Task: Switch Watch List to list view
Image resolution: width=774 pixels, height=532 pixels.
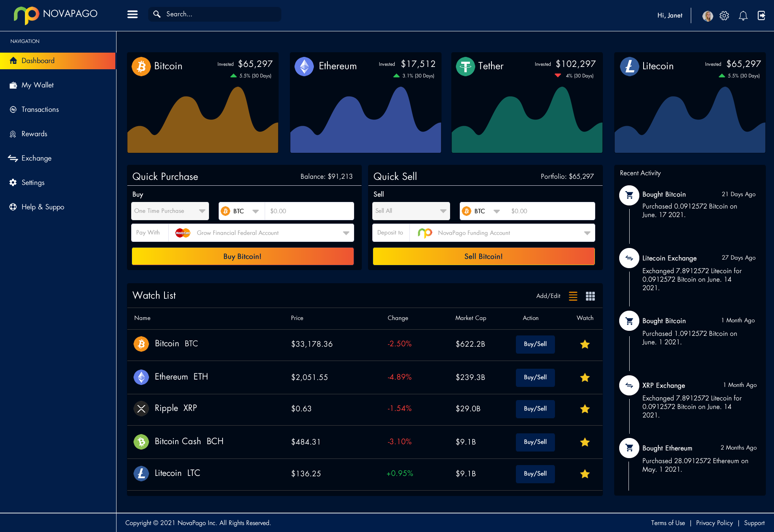Action: tap(573, 296)
